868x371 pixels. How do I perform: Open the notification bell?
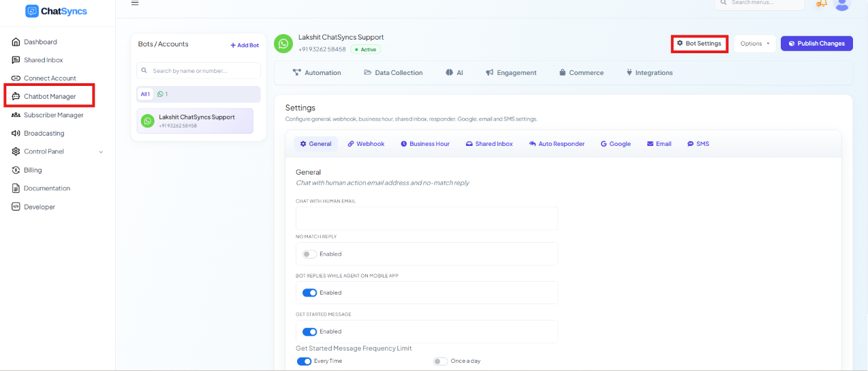tap(822, 3)
